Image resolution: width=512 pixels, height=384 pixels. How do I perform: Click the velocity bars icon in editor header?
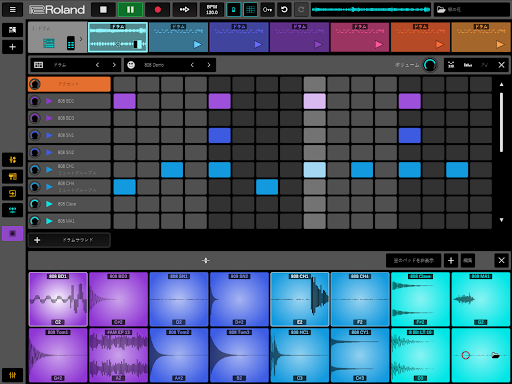tap(468, 65)
